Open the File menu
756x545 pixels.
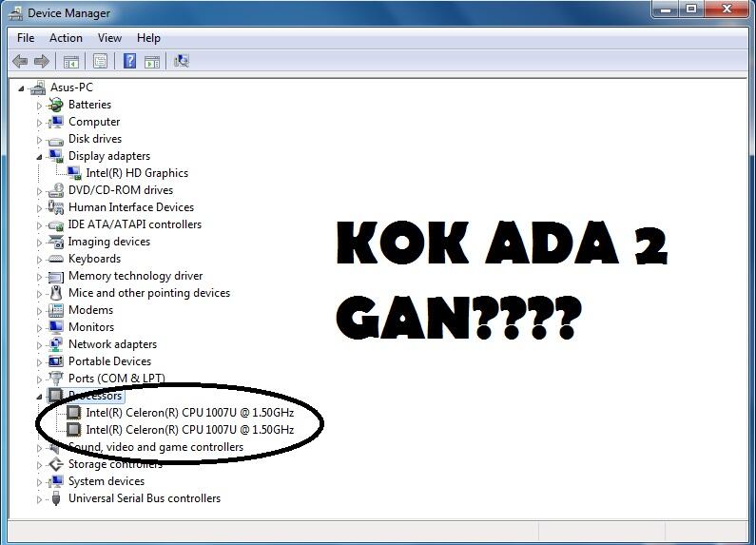click(x=26, y=38)
